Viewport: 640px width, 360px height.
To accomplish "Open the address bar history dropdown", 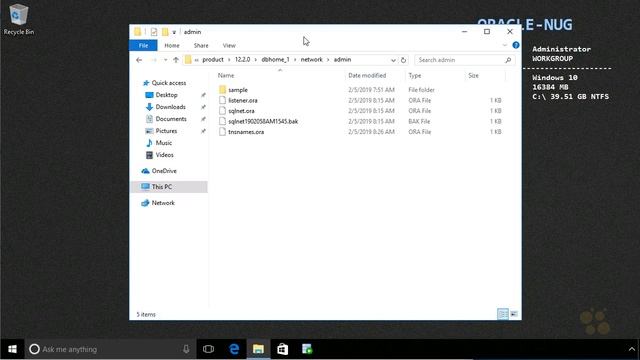I will 393,60.
